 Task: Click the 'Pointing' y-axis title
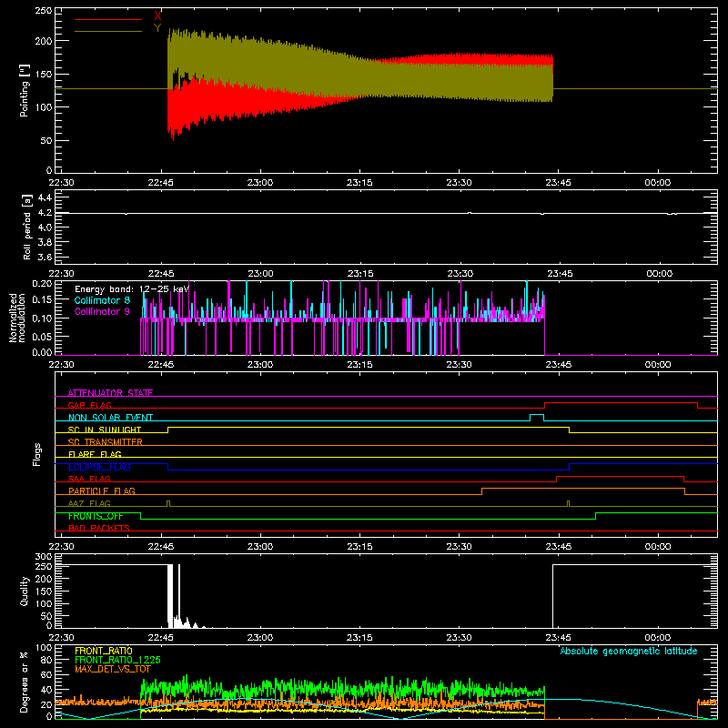[25, 90]
